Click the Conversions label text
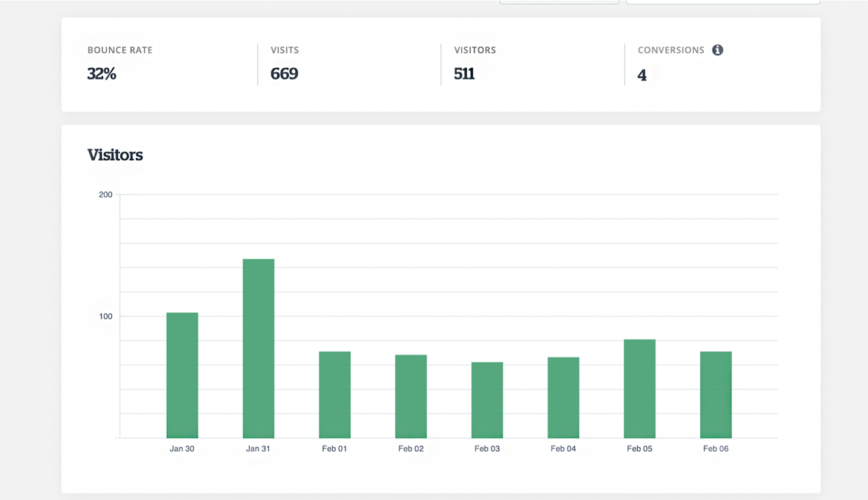The image size is (868, 500). point(671,50)
